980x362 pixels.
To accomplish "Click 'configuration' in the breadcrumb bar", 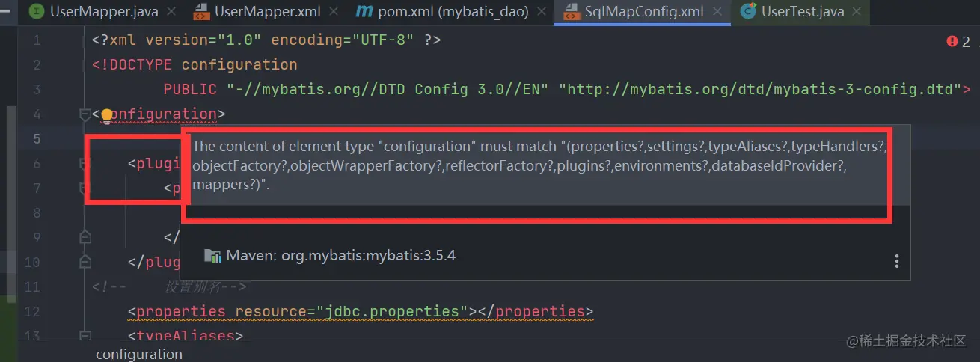I will pos(139,354).
